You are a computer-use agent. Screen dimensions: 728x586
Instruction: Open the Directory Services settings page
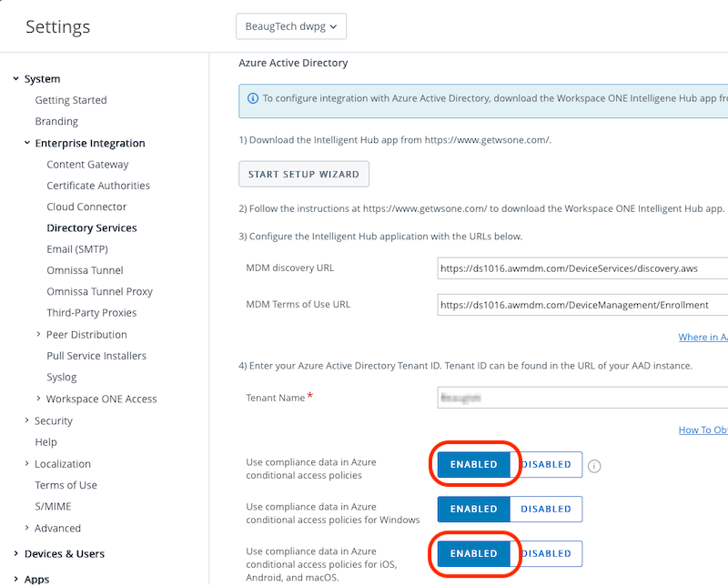point(92,228)
